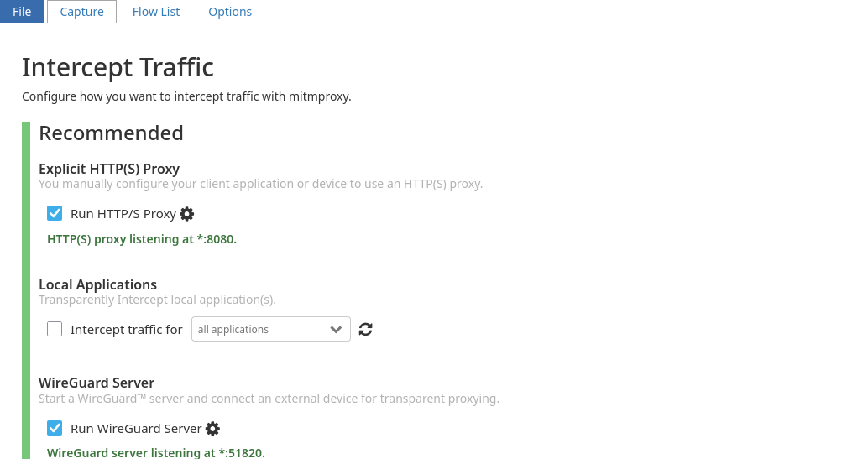Image resolution: width=868 pixels, height=459 pixels.
Task: Click the Intercept Traffic page title
Action: (x=118, y=67)
